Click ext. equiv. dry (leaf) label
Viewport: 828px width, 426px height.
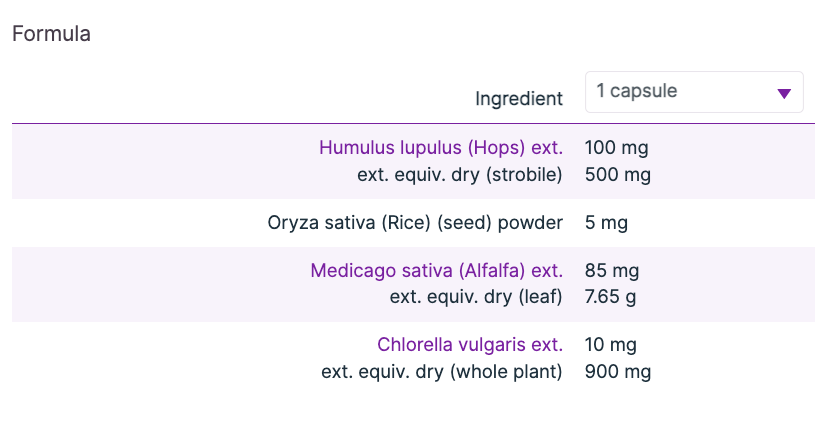coord(476,296)
